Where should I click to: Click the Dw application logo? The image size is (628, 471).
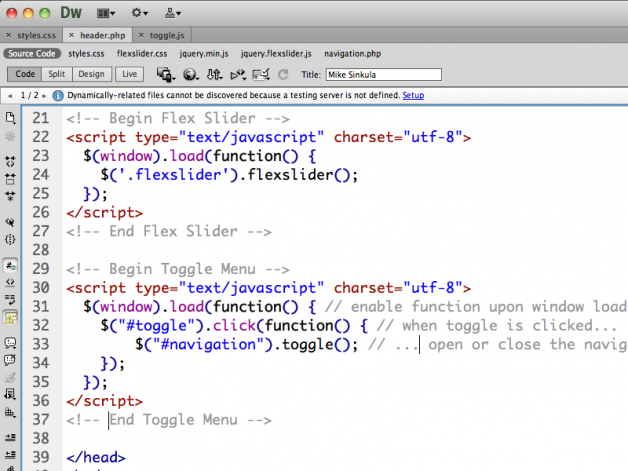pos(71,13)
